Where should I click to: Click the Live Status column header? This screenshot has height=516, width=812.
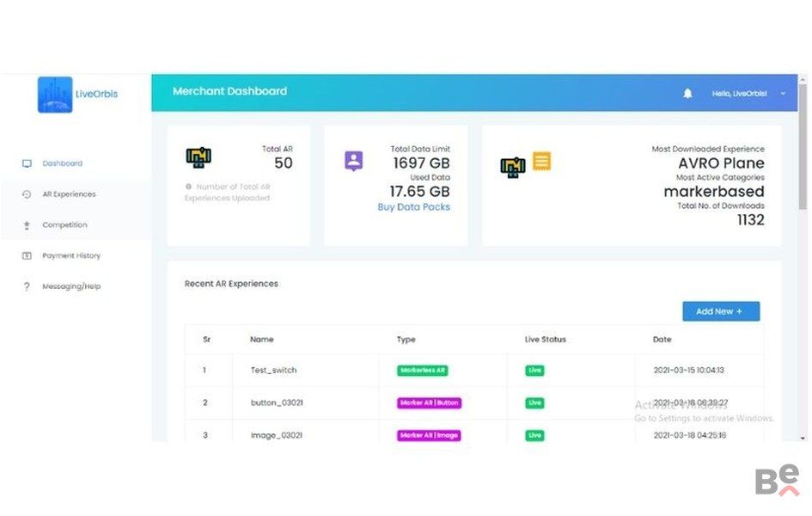coord(546,340)
